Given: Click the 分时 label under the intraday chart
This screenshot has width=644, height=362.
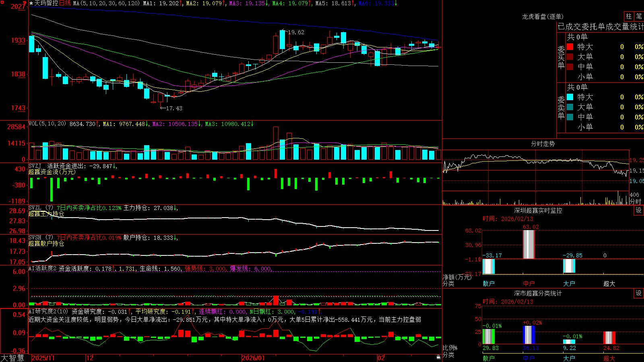Looking at the screenshot, I should (636, 202).
